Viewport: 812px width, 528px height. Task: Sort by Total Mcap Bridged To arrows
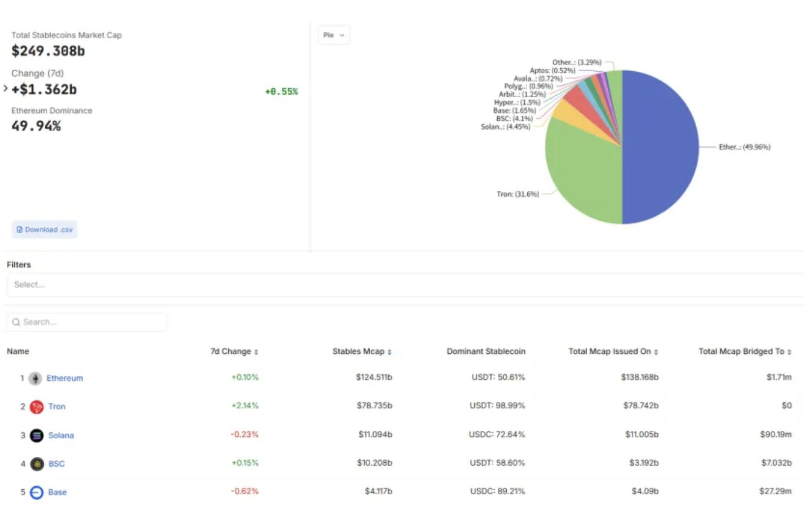789,352
